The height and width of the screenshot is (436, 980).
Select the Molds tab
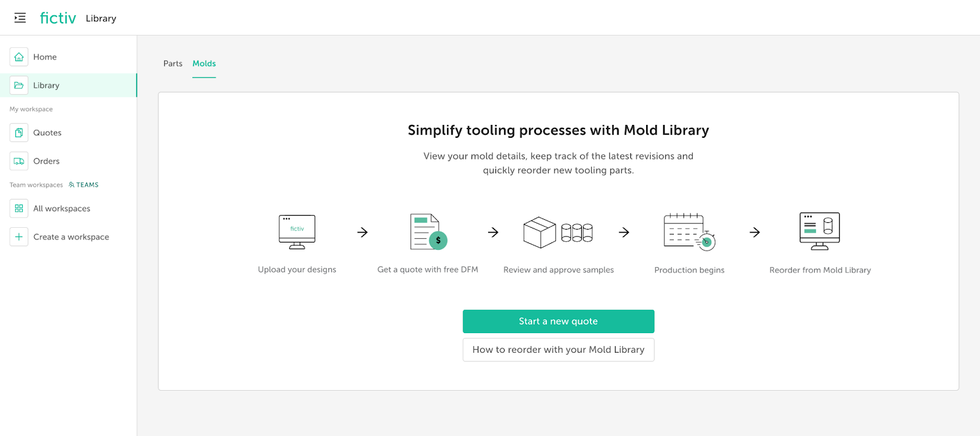click(204, 64)
